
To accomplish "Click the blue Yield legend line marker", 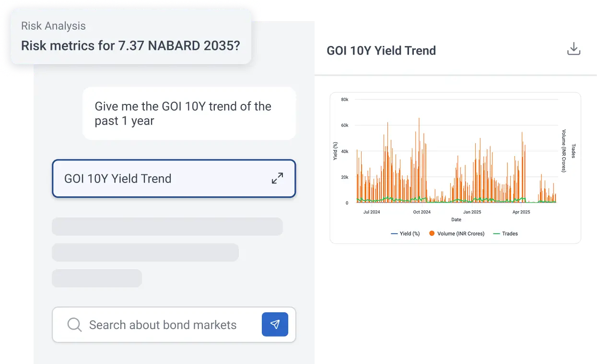I will pos(394,234).
